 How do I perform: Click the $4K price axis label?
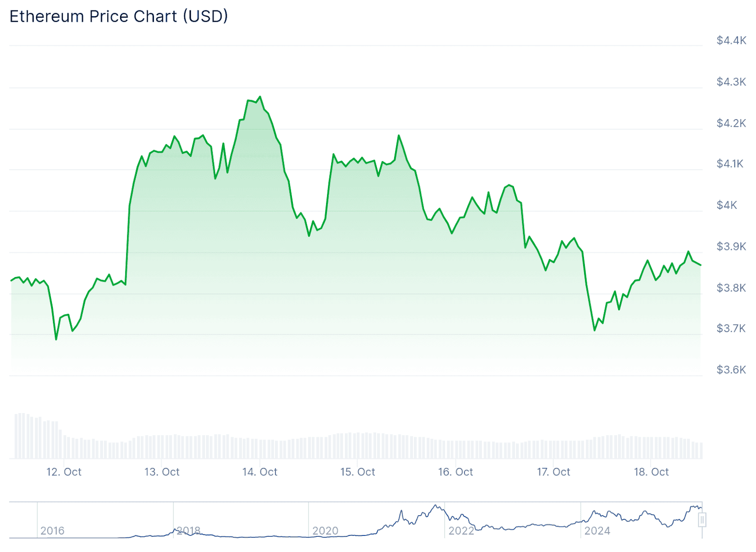[x=727, y=205]
